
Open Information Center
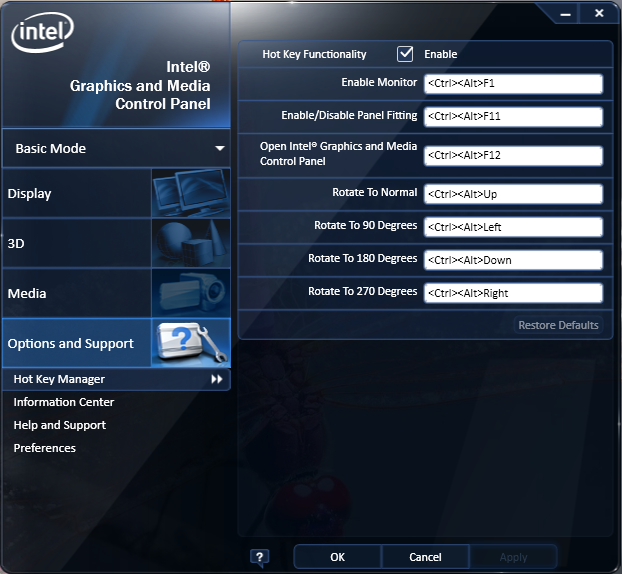click(63, 402)
